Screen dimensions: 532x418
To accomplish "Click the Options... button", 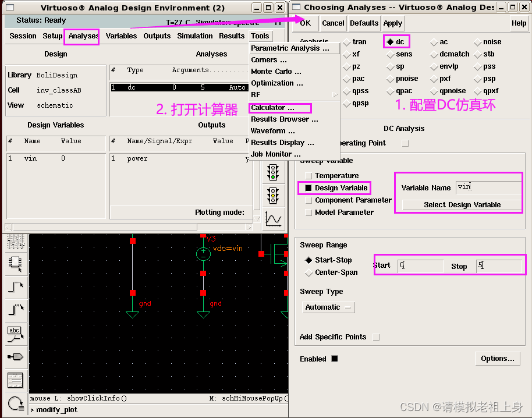I will [498, 358].
